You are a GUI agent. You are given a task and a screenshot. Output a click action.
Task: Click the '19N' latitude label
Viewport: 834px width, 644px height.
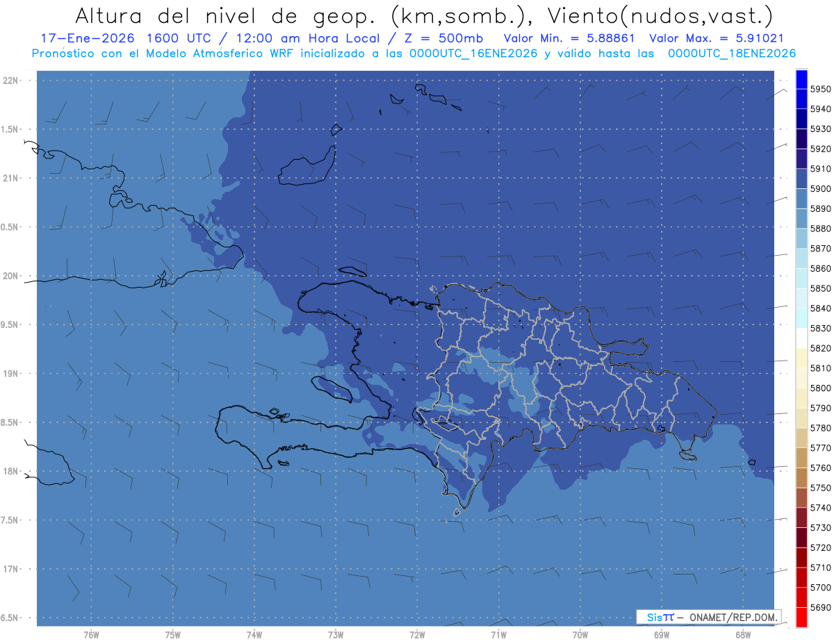pyautogui.click(x=11, y=374)
